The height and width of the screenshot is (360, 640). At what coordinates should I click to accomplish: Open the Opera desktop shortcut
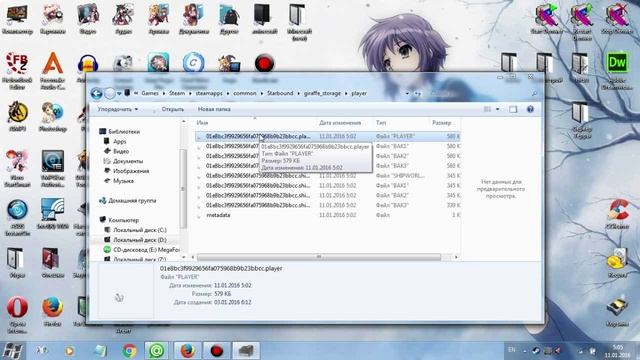[x=17, y=314]
